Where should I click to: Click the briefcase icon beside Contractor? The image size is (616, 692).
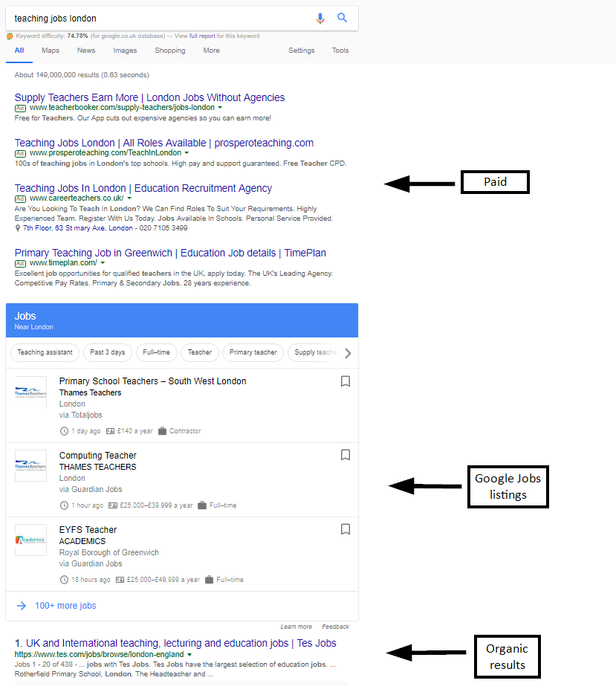point(163,431)
